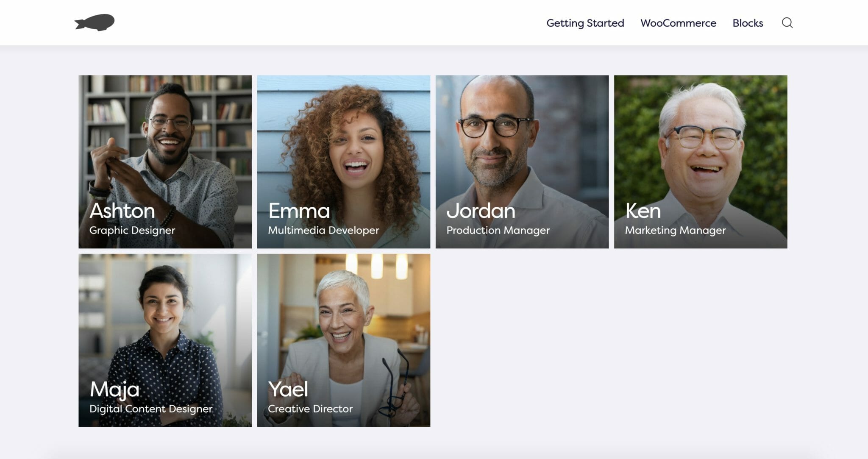
Task: Select the 'Creative Director' job title
Action: coord(310,409)
